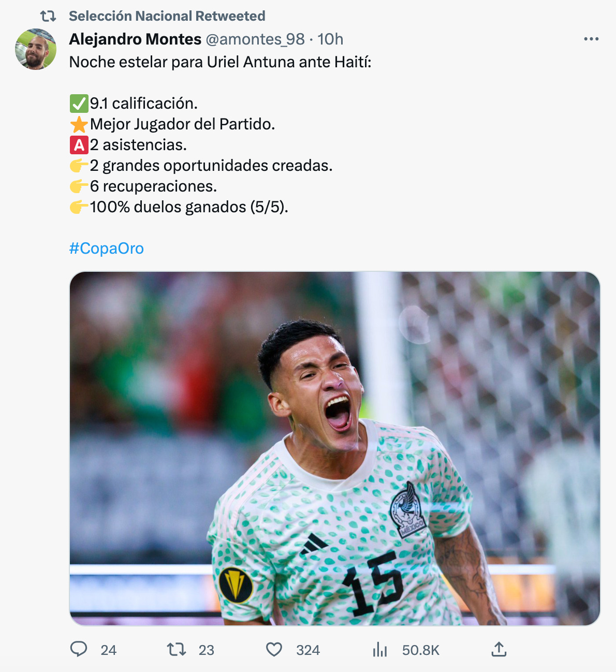Click the green checkmark emoji in tweet
Viewport: 616px width, 672px height.
[x=79, y=104]
